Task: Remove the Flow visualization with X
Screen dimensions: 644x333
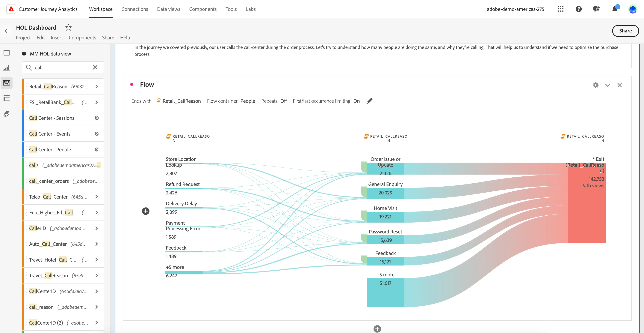Action: click(619, 85)
